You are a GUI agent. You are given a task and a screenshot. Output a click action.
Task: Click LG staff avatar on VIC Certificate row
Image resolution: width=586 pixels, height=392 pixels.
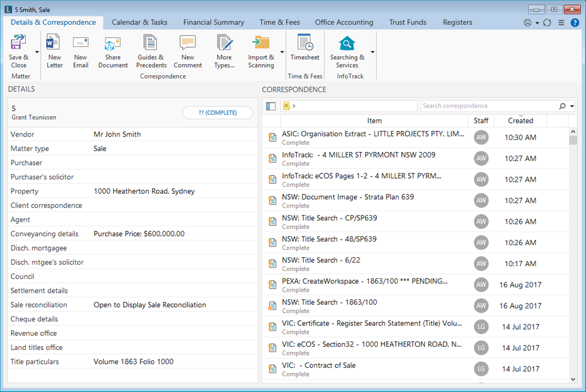pyautogui.click(x=481, y=327)
